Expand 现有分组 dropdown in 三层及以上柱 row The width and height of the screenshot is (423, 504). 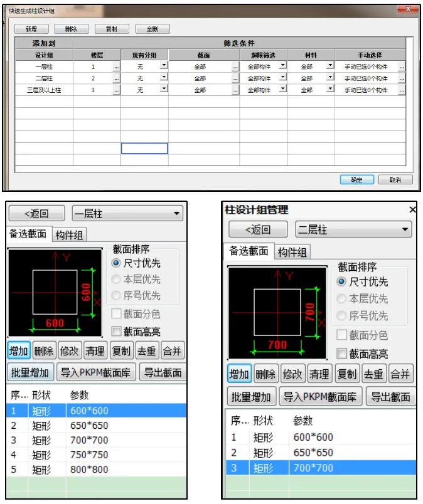coord(164,88)
